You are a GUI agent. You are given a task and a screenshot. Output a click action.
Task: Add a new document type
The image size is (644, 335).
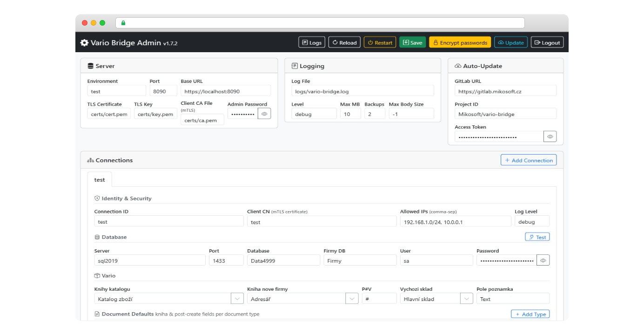click(x=530, y=314)
